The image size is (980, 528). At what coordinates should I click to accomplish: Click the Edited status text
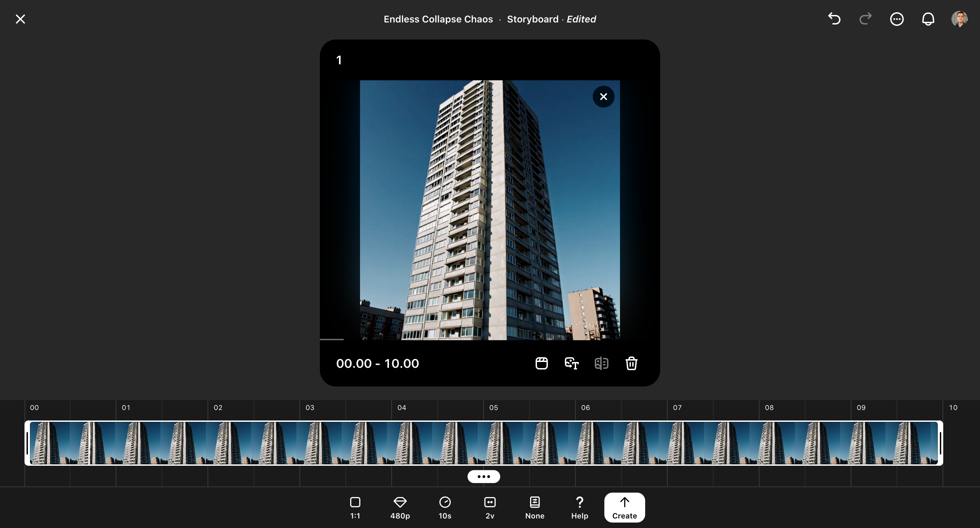click(581, 19)
